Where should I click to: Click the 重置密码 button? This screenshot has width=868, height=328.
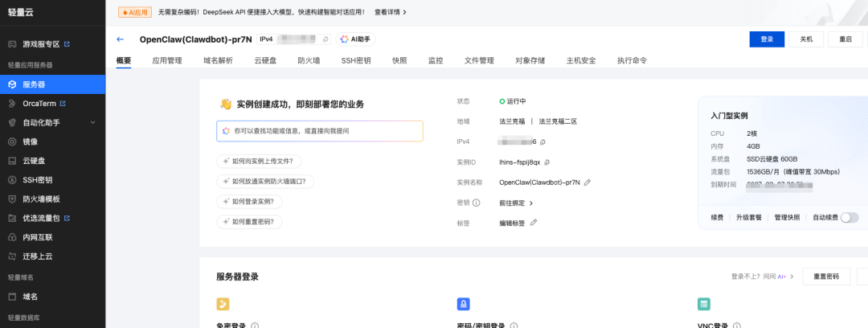[826, 276]
